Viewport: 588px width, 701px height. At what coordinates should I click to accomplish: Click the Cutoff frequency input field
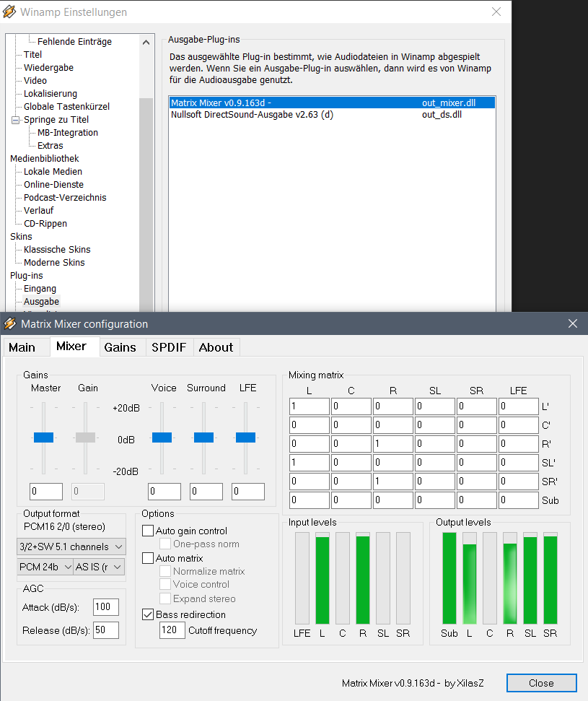[172, 630]
